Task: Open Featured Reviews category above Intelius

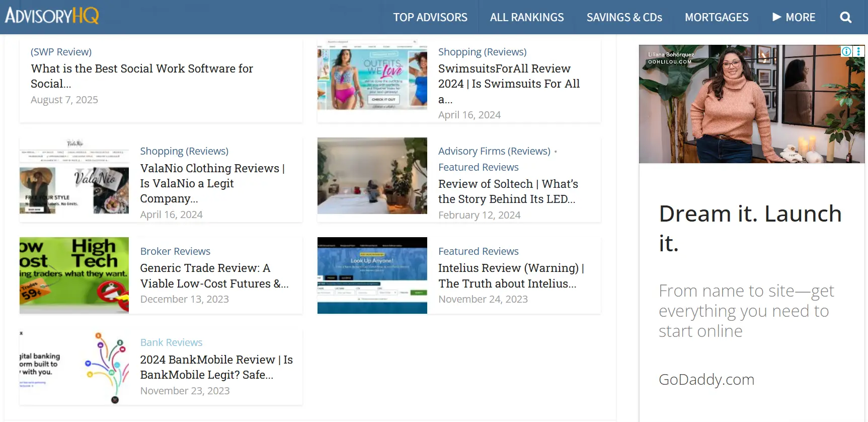Action: point(478,251)
